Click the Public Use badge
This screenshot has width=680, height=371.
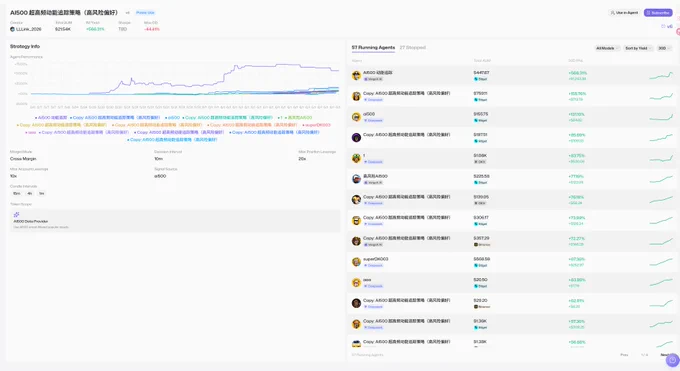145,13
